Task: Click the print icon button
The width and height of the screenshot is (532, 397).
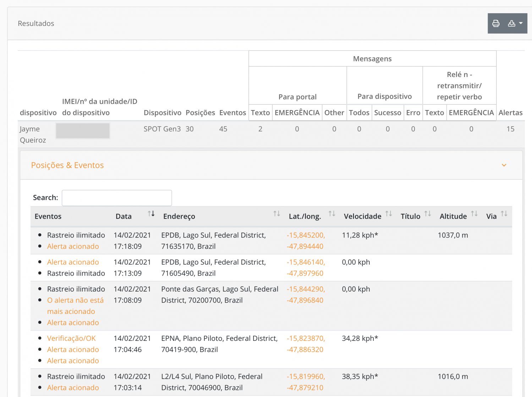Action: 496,23
